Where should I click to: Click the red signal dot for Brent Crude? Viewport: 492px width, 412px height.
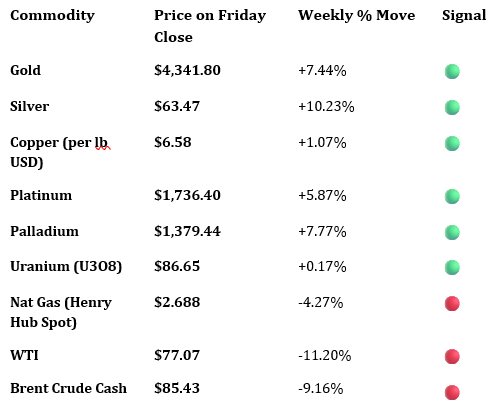click(x=452, y=392)
